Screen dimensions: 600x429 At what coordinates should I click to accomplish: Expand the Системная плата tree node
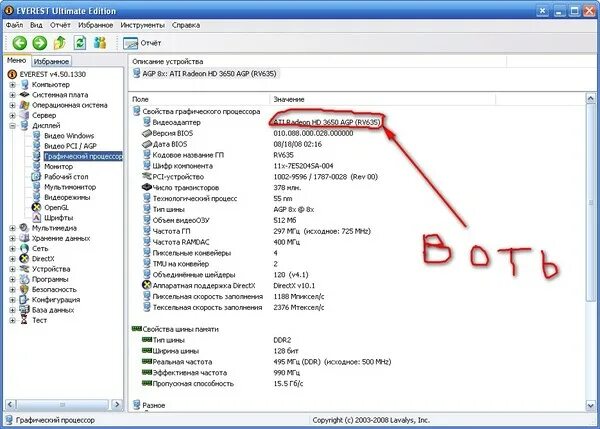pyautogui.click(x=12, y=95)
